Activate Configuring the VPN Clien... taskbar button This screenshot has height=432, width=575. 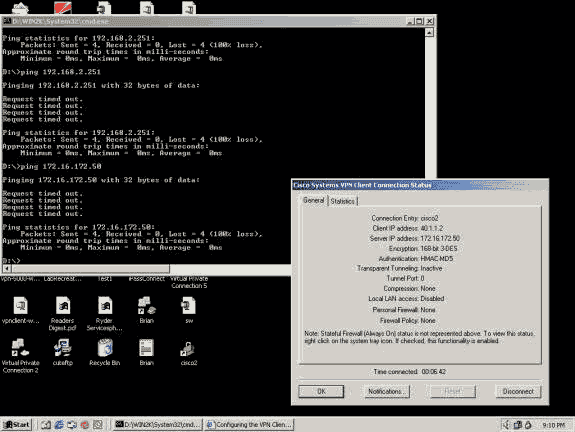(x=249, y=425)
